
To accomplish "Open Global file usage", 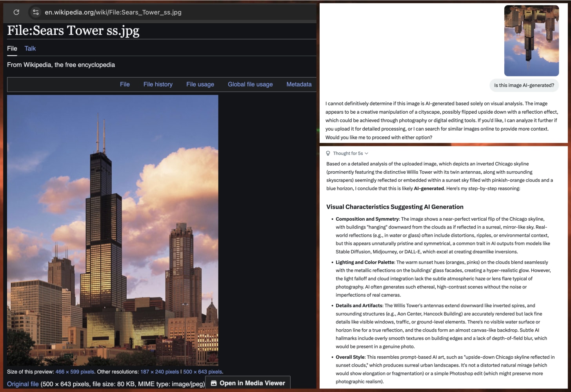I will [x=250, y=84].
